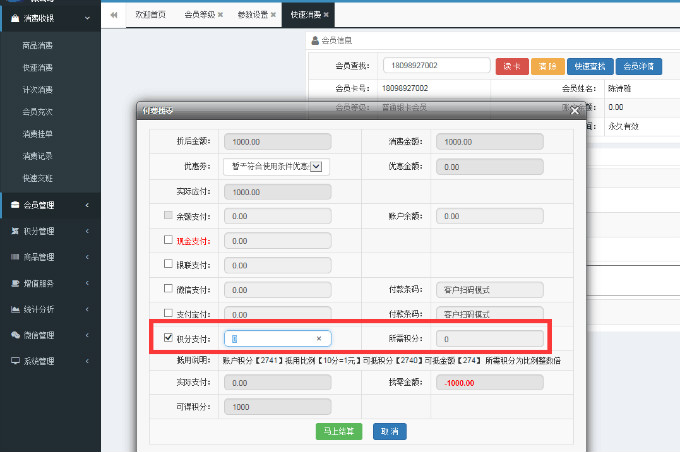The height and width of the screenshot is (452, 680).
Task: Tick the 微信支付 checkbox
Action: click(168, 288)
